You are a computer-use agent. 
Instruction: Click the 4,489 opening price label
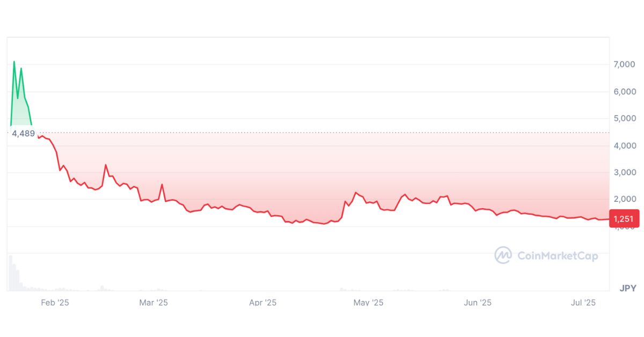click(24, 134)
